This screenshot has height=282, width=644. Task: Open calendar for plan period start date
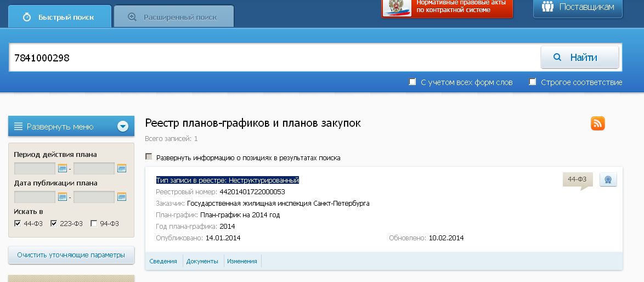coord(63,168)
